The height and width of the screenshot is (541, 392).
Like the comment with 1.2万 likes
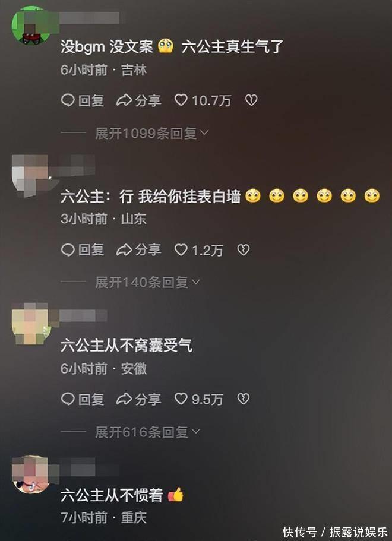[199, 250]
